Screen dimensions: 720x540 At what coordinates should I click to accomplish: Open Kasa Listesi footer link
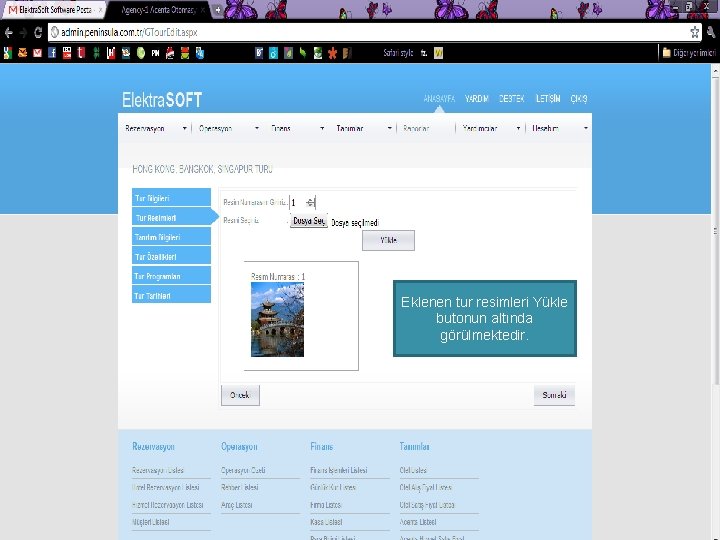(326, 522)
